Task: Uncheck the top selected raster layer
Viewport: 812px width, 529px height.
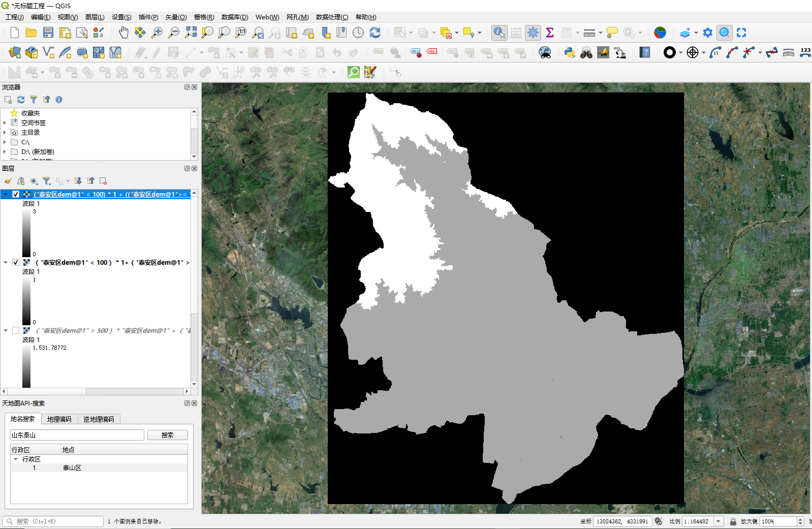Action: [16, 194]
